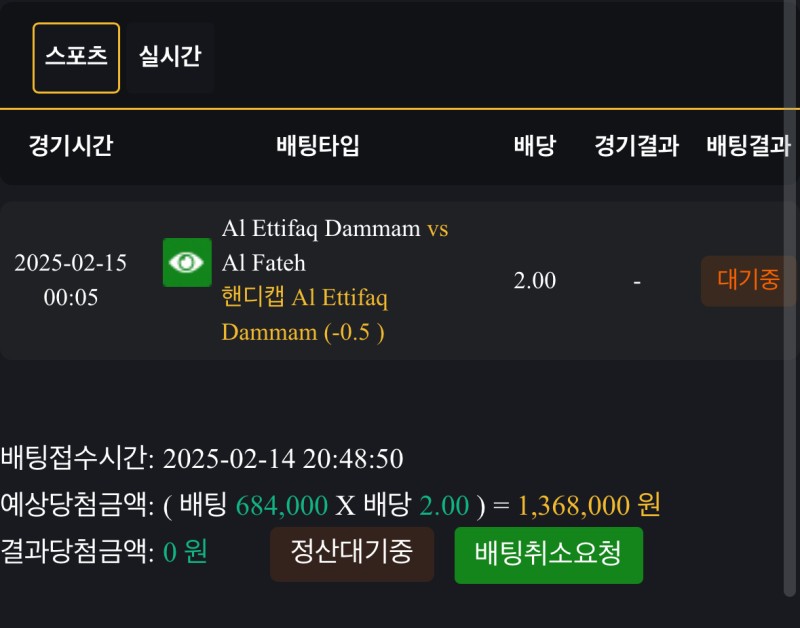
Task: Click the 2.00 odds in the bet row
Action: [534, 281]
